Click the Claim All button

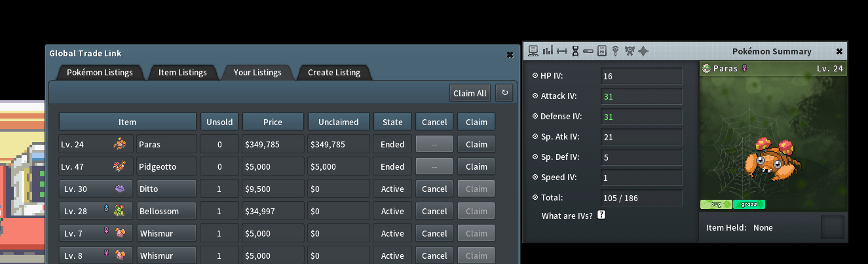point(470,93)
